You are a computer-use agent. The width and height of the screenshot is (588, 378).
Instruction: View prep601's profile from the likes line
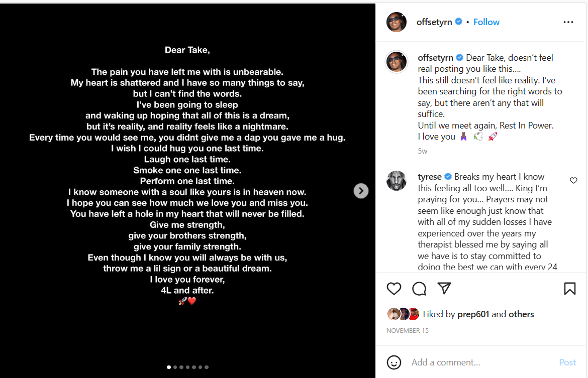pos(473,314)
